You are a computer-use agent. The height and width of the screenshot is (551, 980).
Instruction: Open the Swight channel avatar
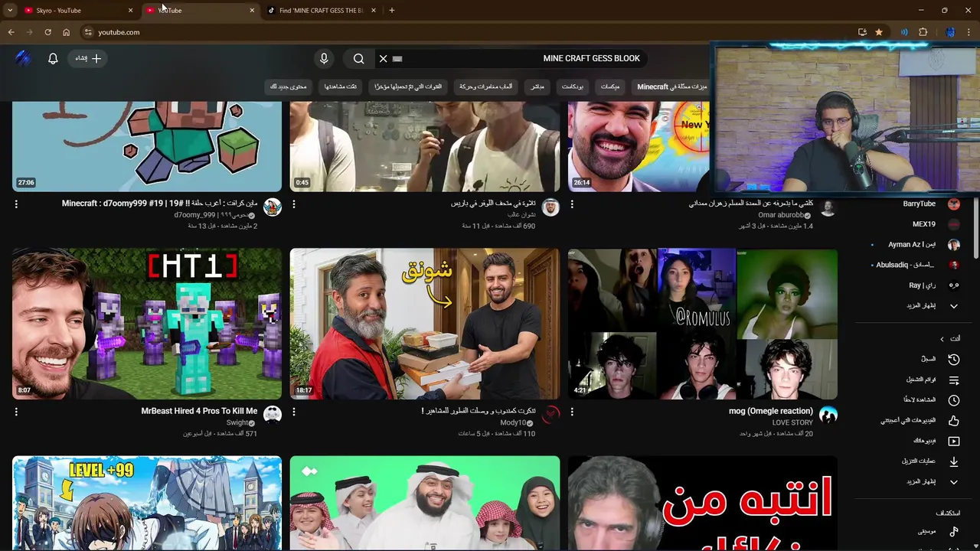pos(273,415)
